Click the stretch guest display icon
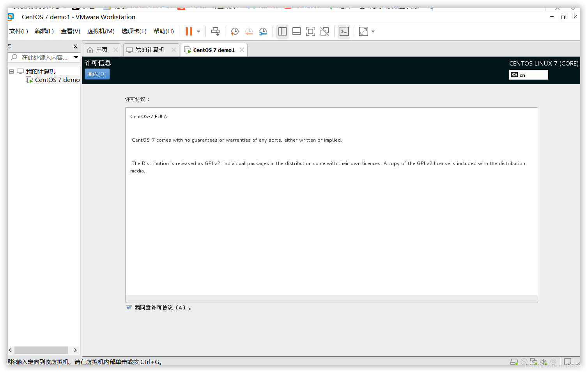 pyautogui.click(x=363, y=32)
